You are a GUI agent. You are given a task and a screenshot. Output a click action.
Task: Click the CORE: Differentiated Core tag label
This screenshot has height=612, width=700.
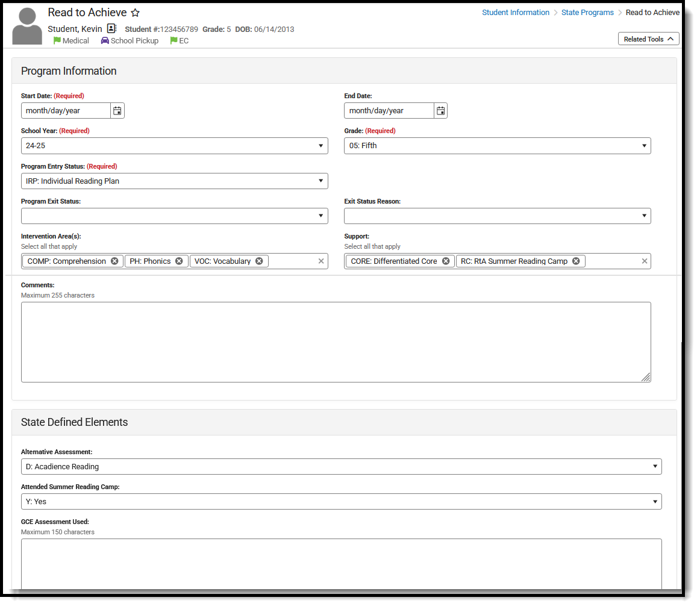pyautogui.click(x=394, y=261)
